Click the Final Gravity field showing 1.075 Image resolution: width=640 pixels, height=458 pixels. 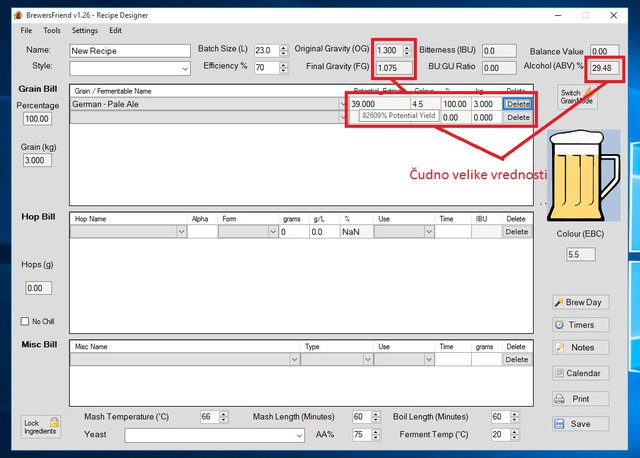(393, 68)
